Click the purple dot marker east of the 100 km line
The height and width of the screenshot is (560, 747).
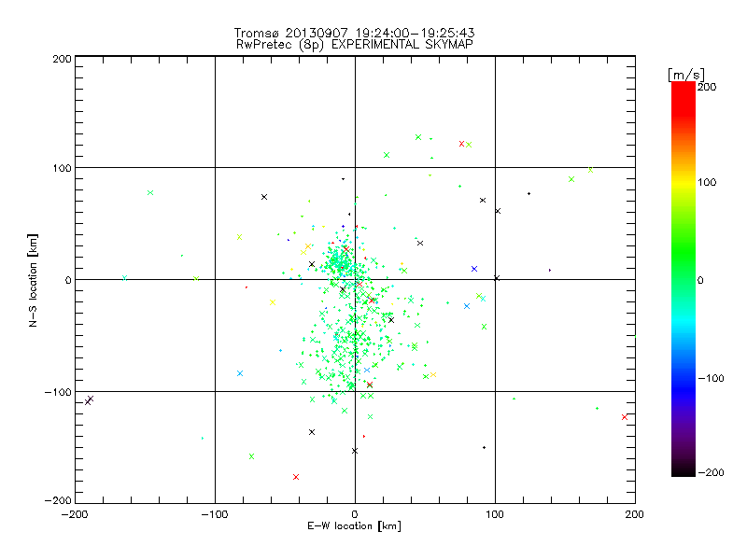point(550,270)
